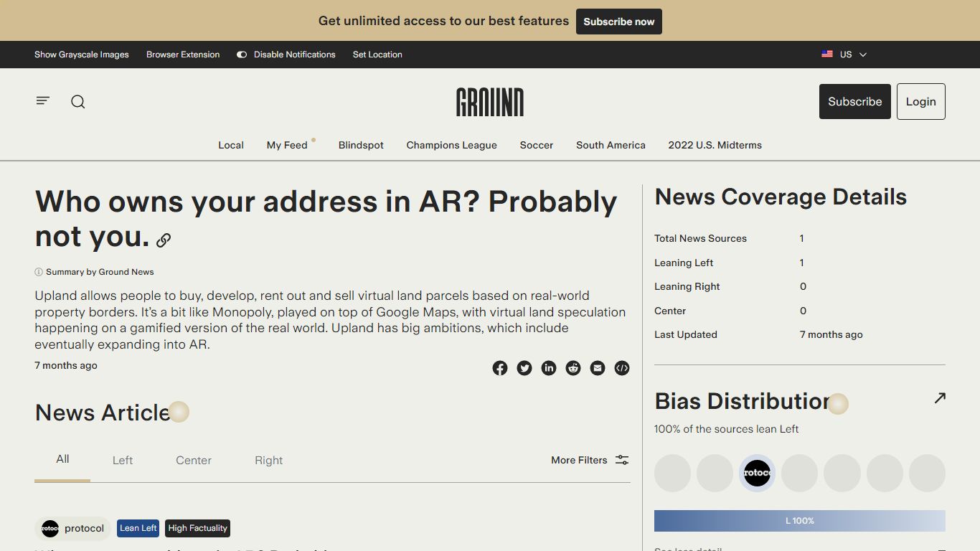
Task: Open the Blindspot nav item
Action: pyautogui.click(x=361, y=145)
